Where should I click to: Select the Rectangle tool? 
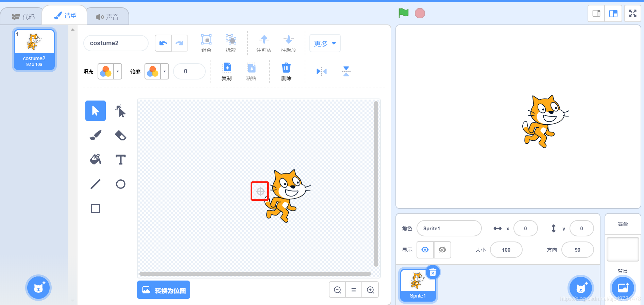click(x=96, y=209)
